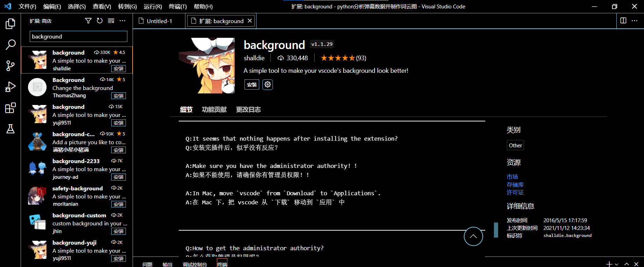Image resolution: width=644 pixels, height=267 pixels.
Task: Open extensions panel more actions menu
Action: point(122,21)
